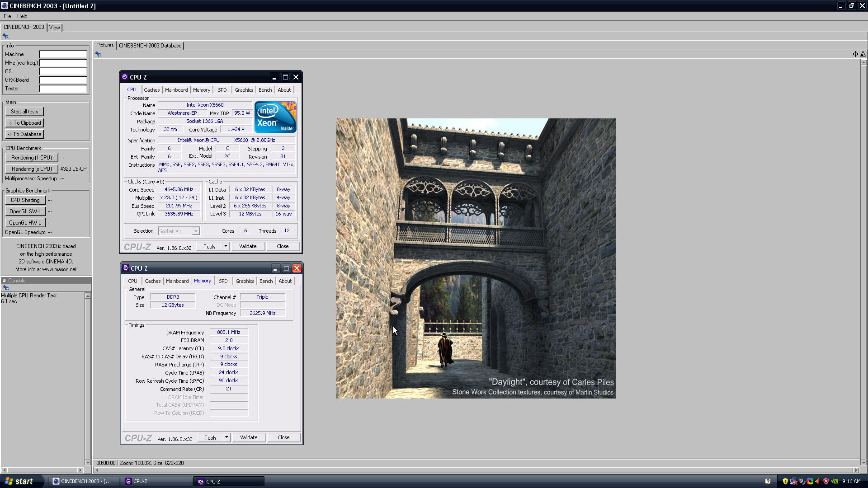This screenshot has height=488, width=868.
Task: Switch to the View tab
Action: pyautogui.click(x=55, y=28)
